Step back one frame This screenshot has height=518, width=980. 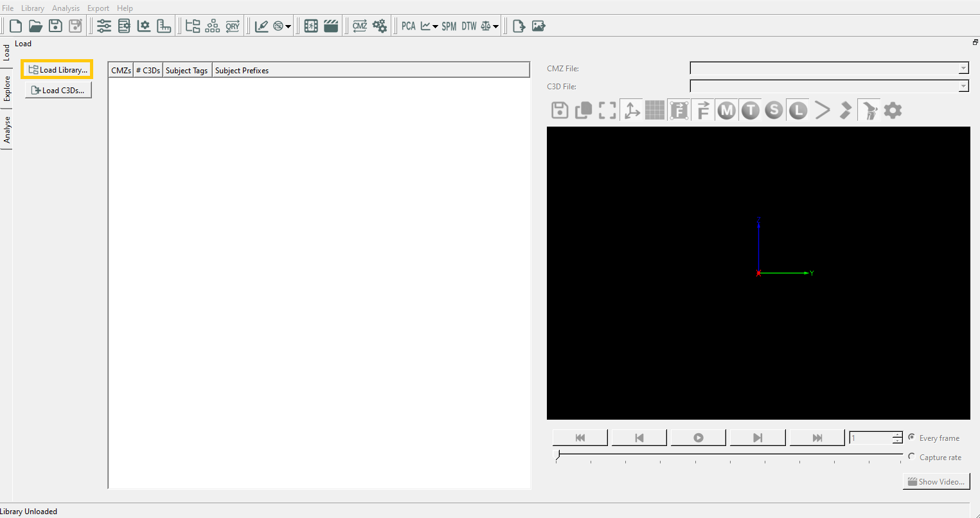tap(639, 438)
